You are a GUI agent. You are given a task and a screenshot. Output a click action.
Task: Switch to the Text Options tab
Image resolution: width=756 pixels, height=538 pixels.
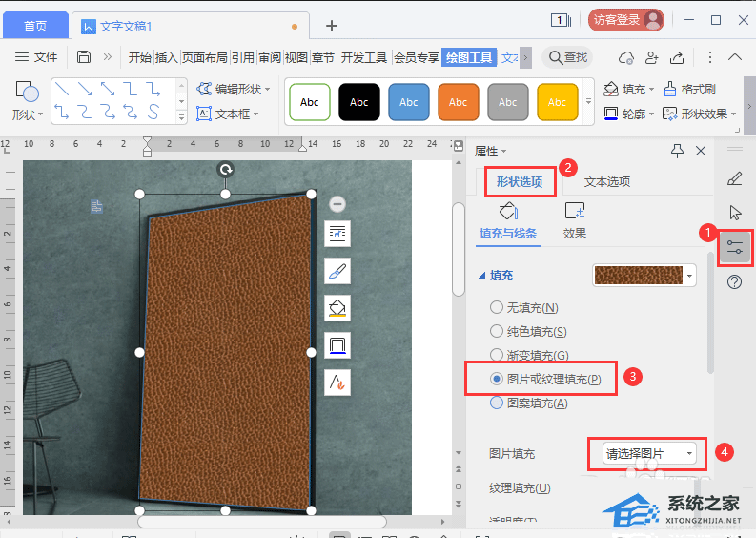(606, 182)
